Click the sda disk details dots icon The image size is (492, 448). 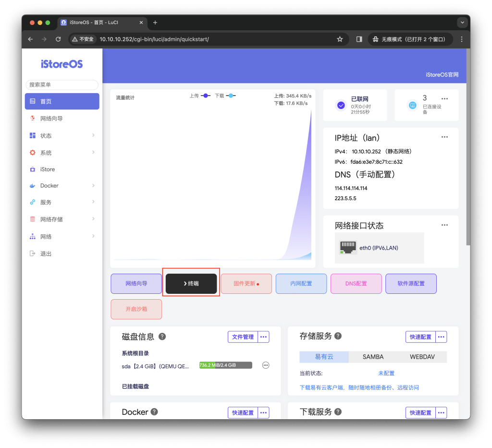[x=266, y=365]
